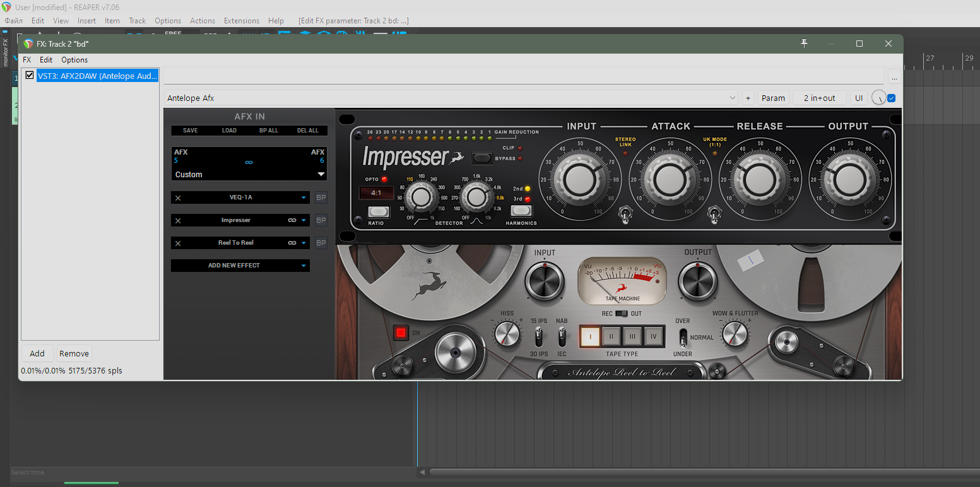Toggle the FX bypass checkbox beside the wet knob

[891, 98]
